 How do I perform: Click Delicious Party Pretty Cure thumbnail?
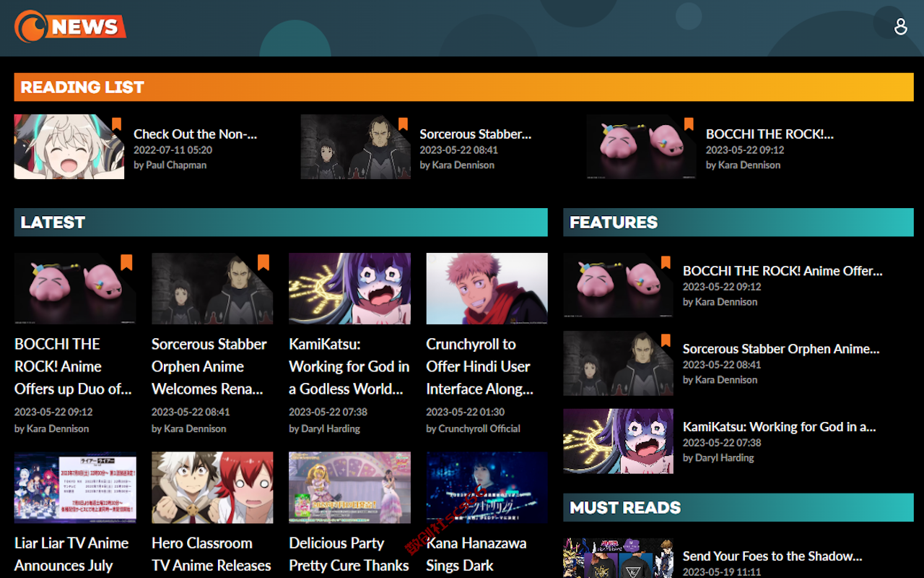click(349, 488)
